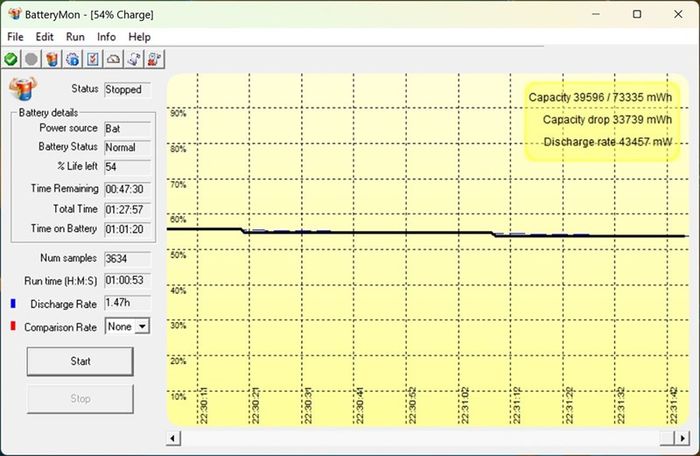700x456 pixels.
Task: Click the Power source field showing Bat
Action: click(127, 129)
